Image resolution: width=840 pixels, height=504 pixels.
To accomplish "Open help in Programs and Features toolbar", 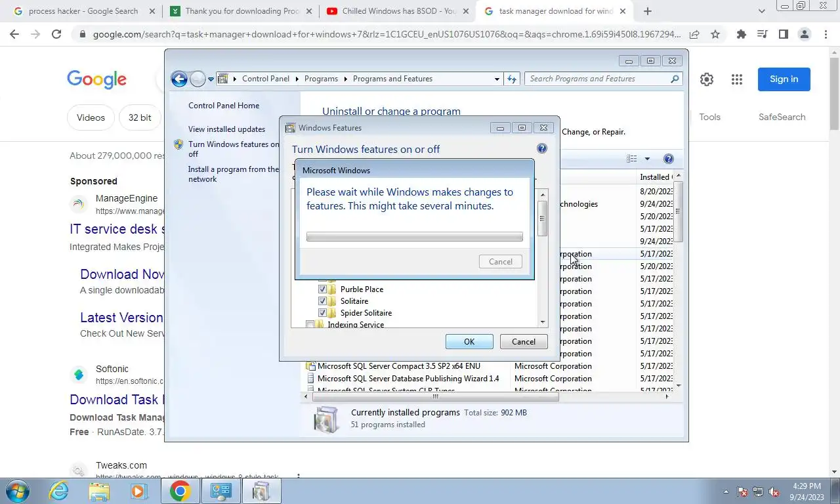I will (x=668, y=159).
